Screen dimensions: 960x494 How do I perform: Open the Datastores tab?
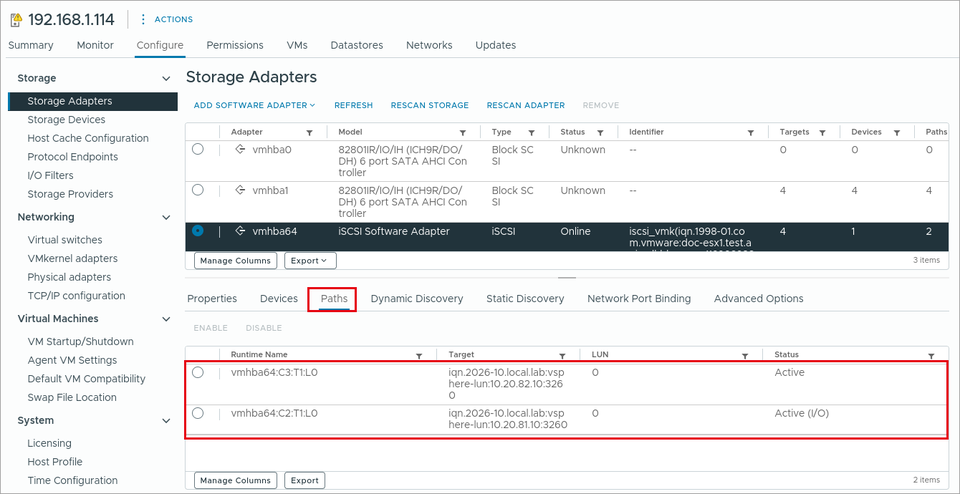pyautogui.click(x=357, y=45)
